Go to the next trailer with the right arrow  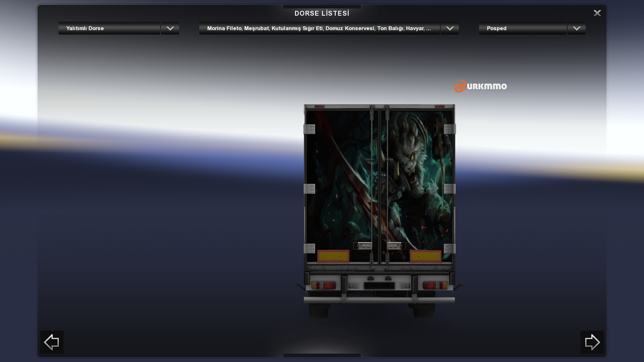click(x=592, y=342)
